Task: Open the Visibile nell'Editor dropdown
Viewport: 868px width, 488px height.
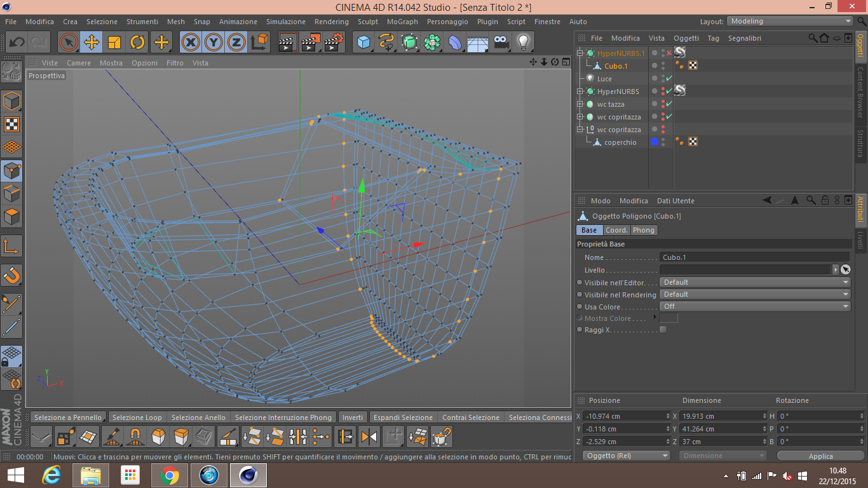Action: pyautogui.click(x=754, y=282)
